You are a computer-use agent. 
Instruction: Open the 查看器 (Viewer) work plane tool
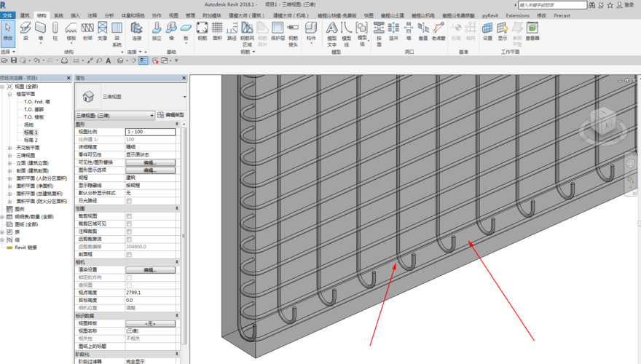click(x=532, y=30)
